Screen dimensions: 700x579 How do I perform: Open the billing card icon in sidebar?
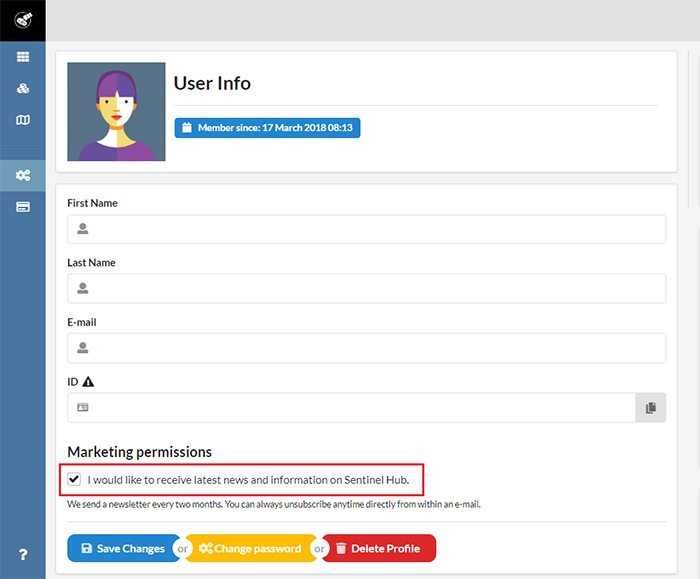(23, 207)
